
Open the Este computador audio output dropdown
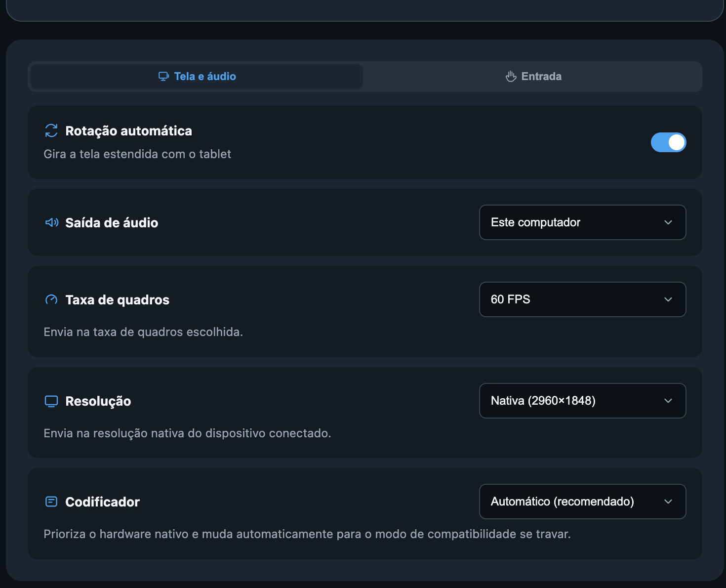tap(582, 222)
